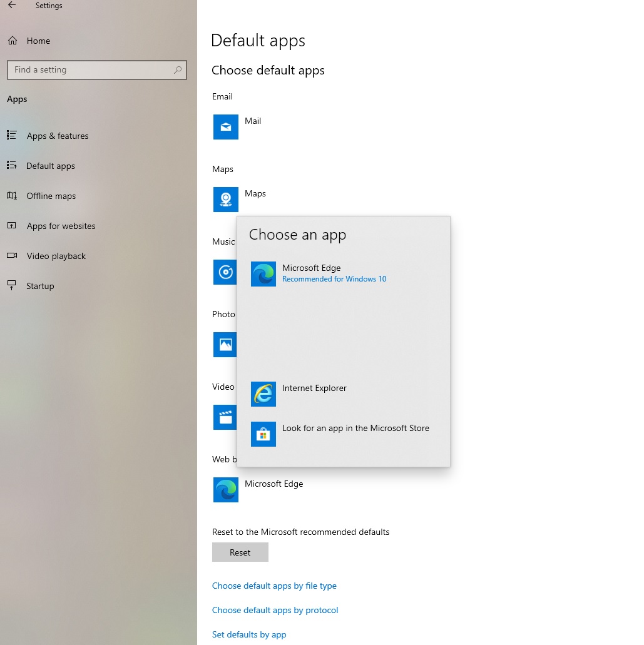Click the Offline maps icon
644x645 pixels.
pos(12,196)
